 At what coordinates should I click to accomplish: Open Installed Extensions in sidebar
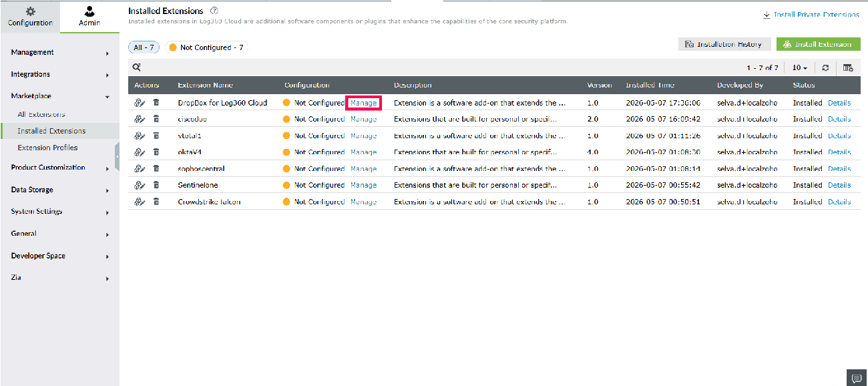[51, 131]
